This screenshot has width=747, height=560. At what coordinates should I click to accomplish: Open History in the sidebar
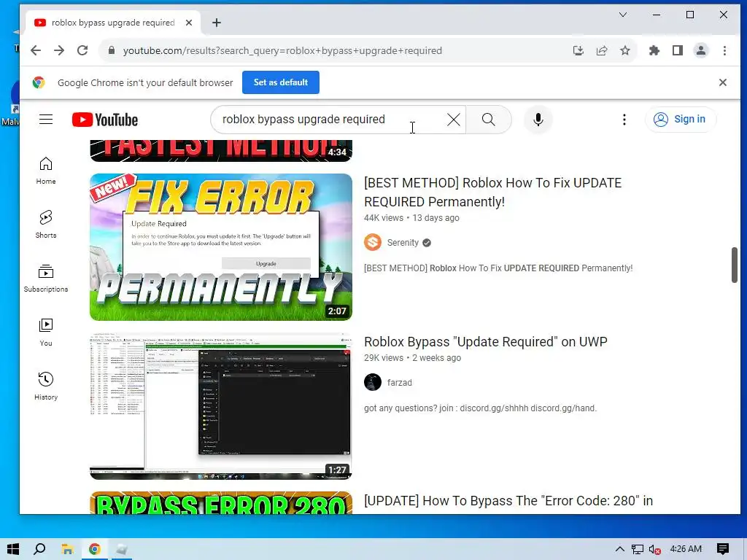click(x=46, y=386)
